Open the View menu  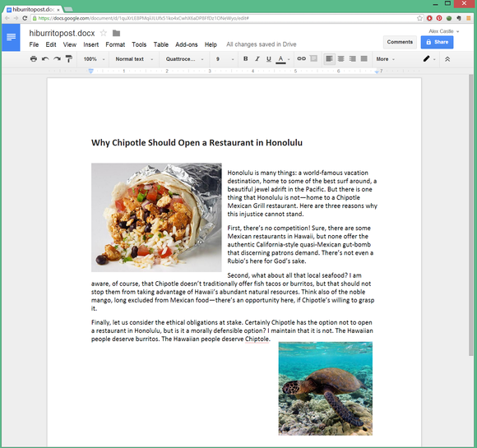click(70, 44)
